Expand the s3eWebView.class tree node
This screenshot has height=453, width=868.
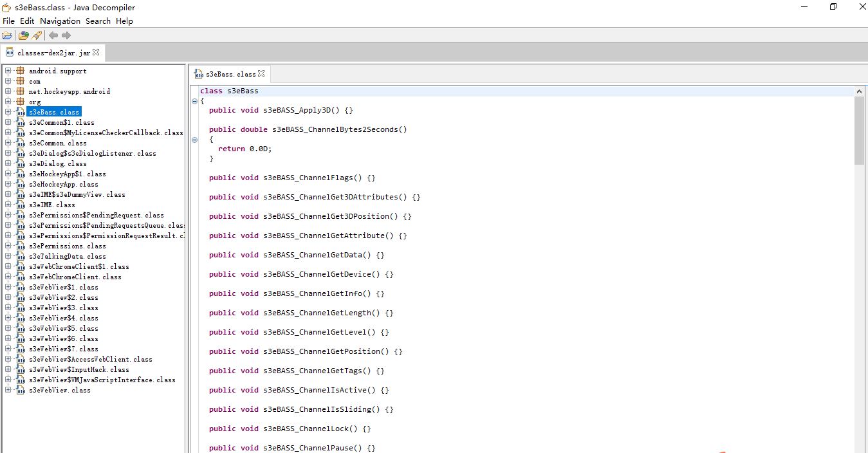click(x=8, y=390)
